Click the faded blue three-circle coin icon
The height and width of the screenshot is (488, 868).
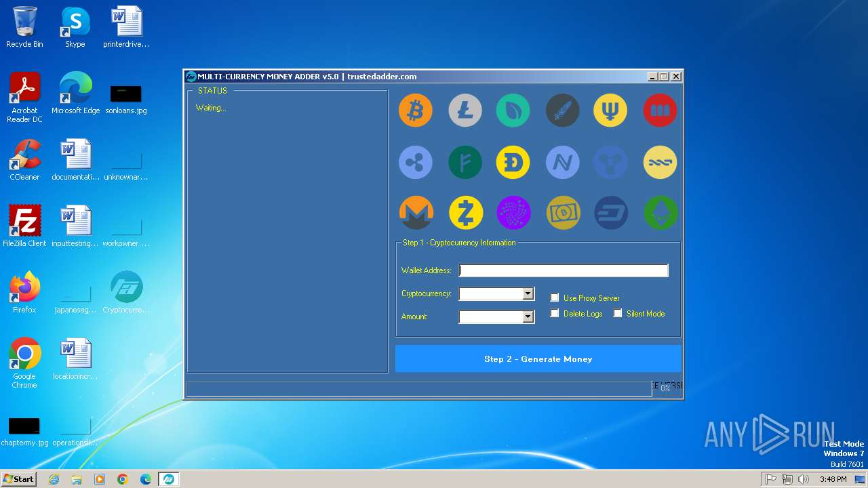point(610,163)
